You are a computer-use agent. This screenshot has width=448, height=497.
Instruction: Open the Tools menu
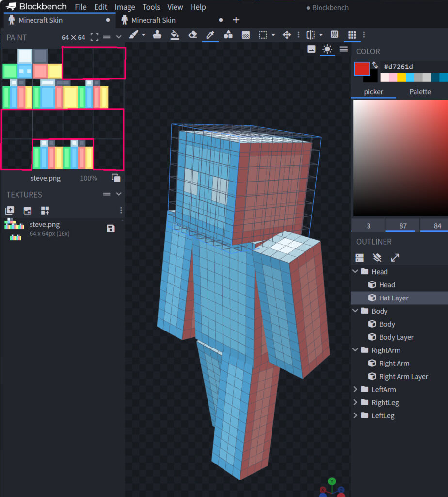point(151,7)
